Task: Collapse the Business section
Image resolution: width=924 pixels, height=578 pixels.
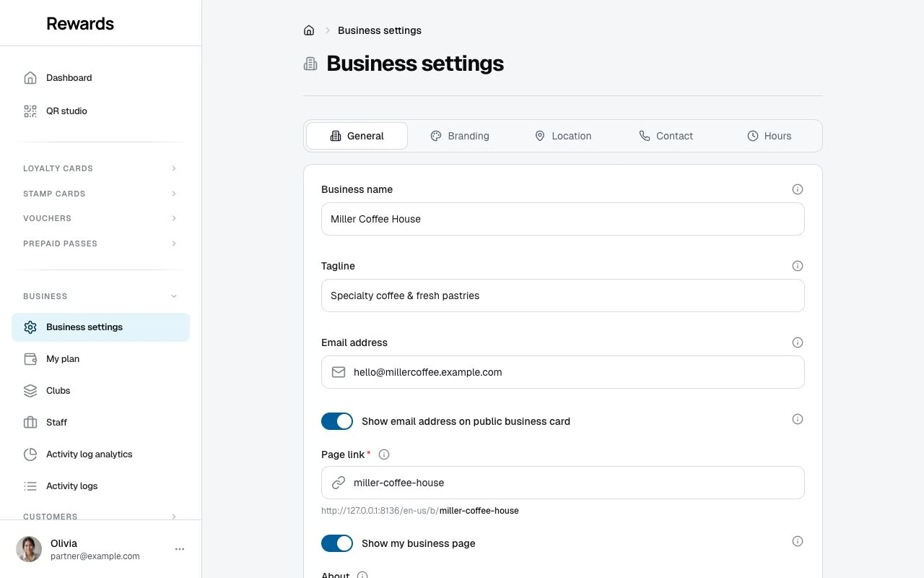Action: point(100,296)
